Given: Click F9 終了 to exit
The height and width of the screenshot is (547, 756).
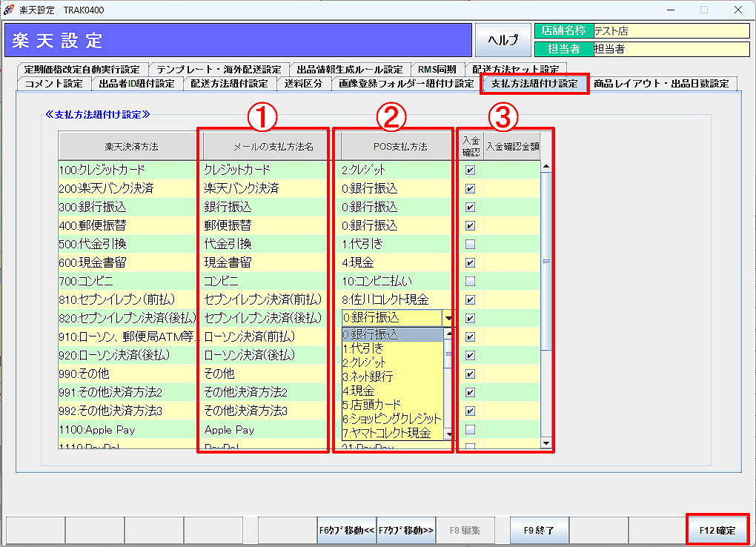Looking at the screenshot, I should coord(539,530).
